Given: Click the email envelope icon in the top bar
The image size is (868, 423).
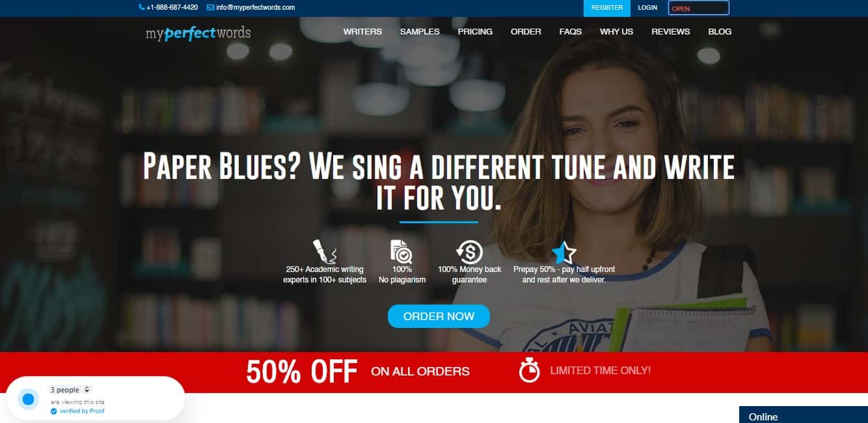Looking at the screenshot, I should (x=210, y=7).
